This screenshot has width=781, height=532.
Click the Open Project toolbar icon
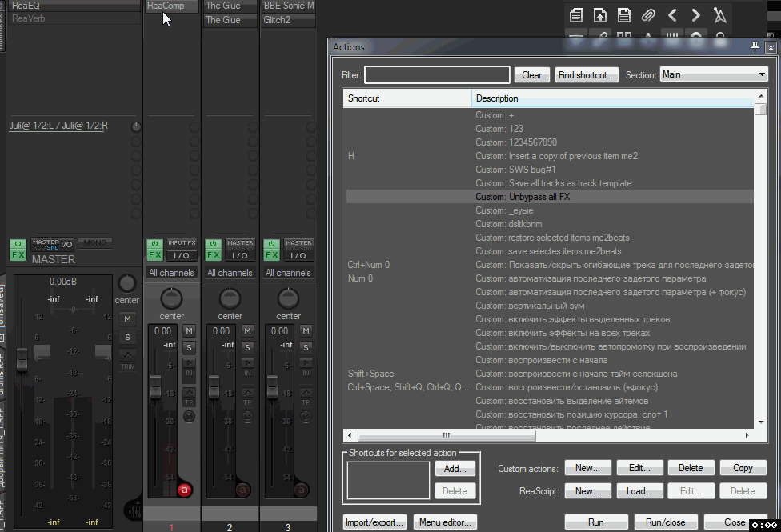[600, 15]
